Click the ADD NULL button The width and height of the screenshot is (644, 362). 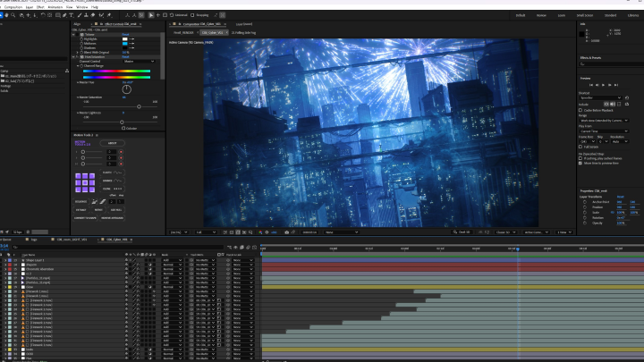click(x=116, y=210)
